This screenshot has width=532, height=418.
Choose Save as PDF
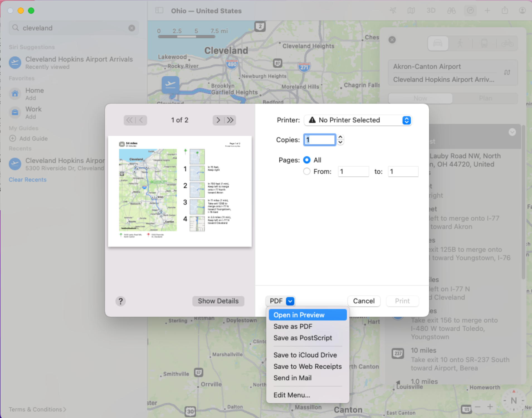[308, 326]
